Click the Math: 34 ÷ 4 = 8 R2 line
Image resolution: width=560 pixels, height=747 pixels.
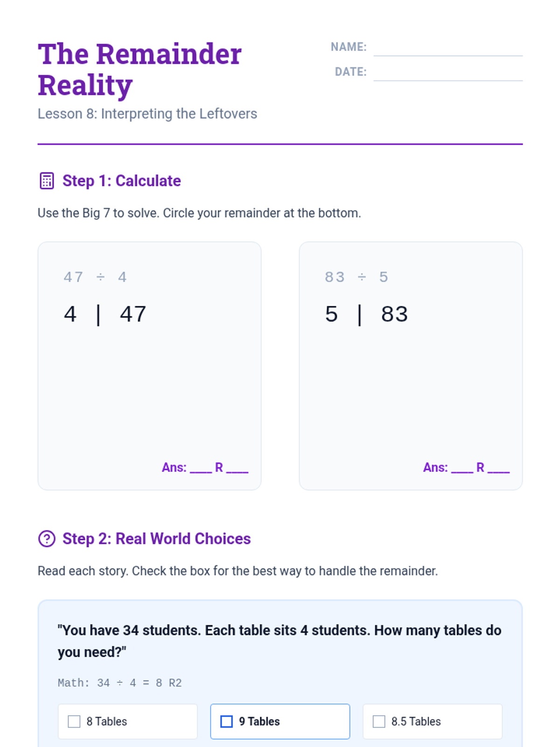119,683
